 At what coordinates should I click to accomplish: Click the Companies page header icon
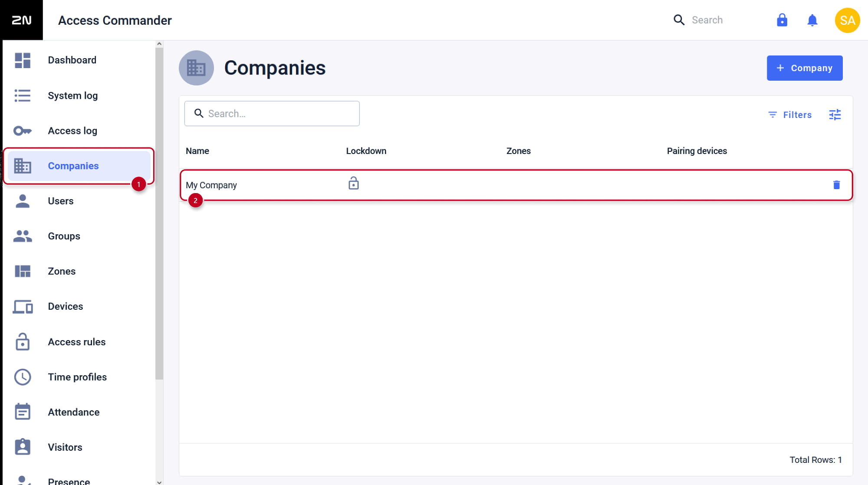(x=196, y=68)
